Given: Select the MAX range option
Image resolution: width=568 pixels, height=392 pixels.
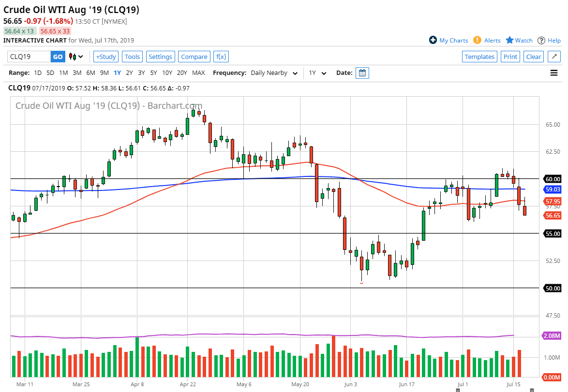Looking at the screenshot, I should point(199,73).
